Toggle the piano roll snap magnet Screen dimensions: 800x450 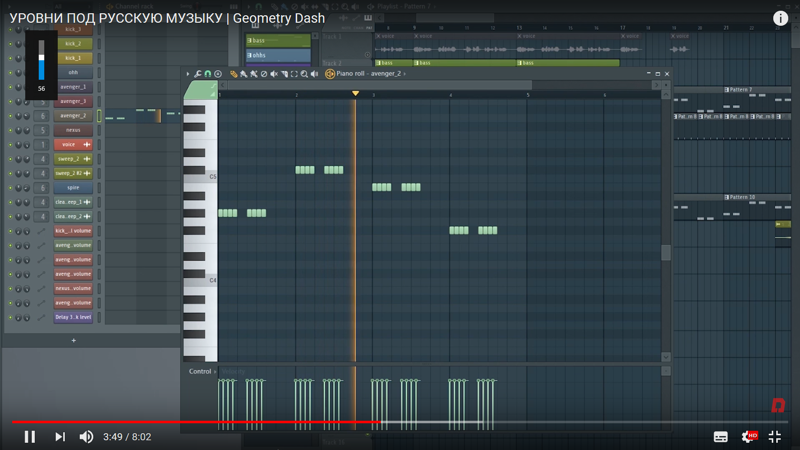pyautogui.click(x=208, y=74)
